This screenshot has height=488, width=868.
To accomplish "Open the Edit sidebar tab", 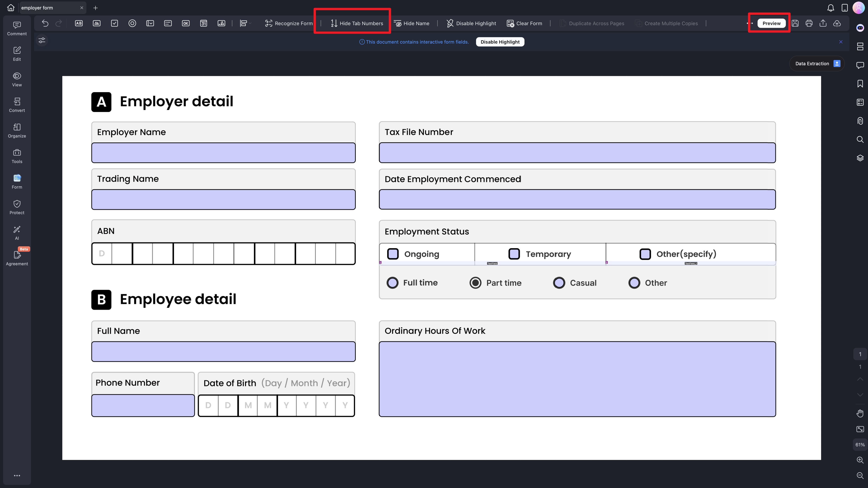I will (x=17, y=54).
